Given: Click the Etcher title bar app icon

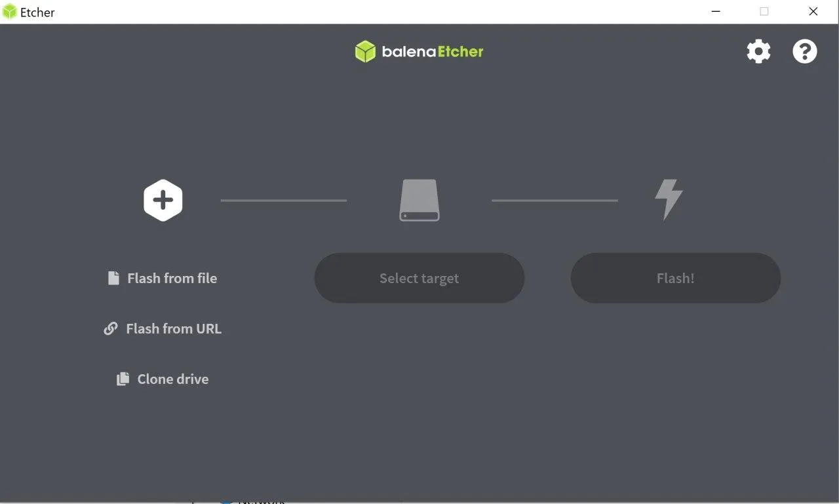Looking at the screenshot, I should tap(10, 12).
